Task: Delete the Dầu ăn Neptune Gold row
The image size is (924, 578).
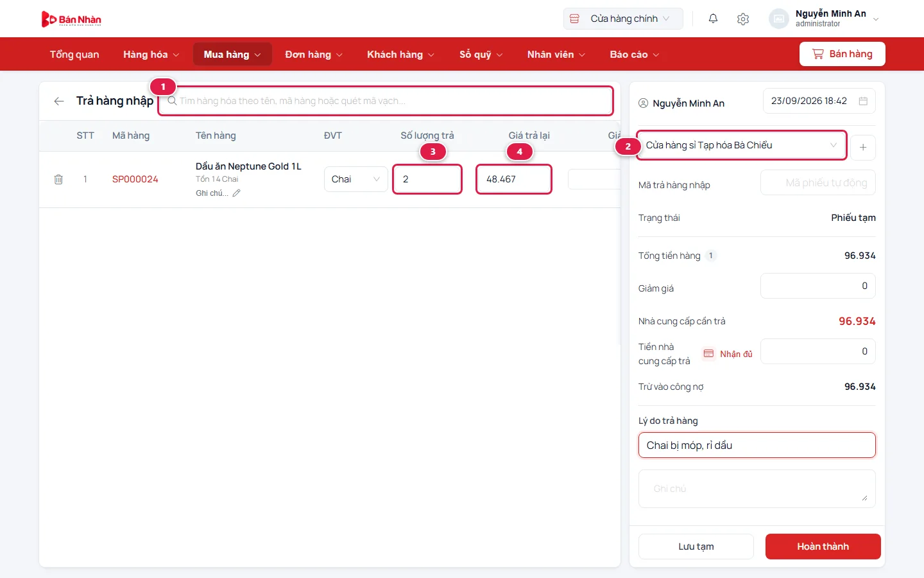Action: point(58,179)
